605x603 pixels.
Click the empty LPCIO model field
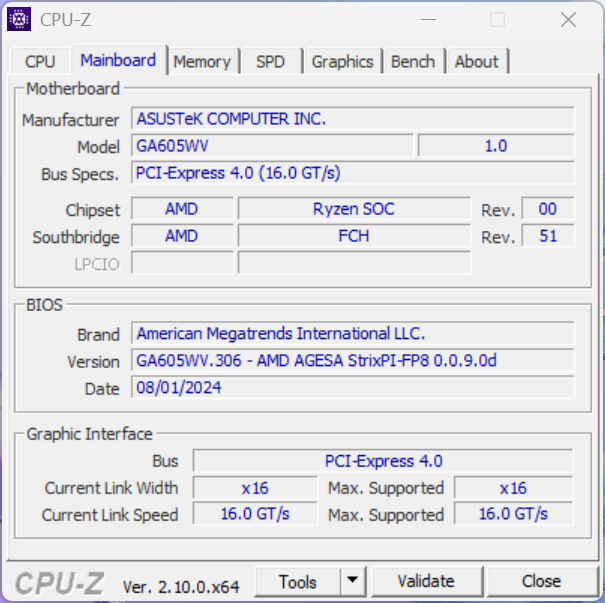[x=354, y=263]
